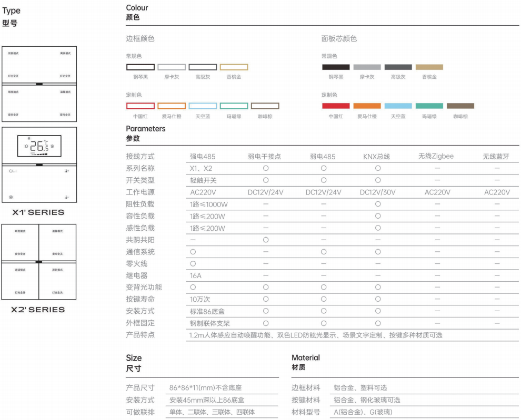Image resolution: width=521 pixels, height=420 pixels.
Task: Select the 玛瑙绿 solid panel core swatch
Action: coord(429,106)
